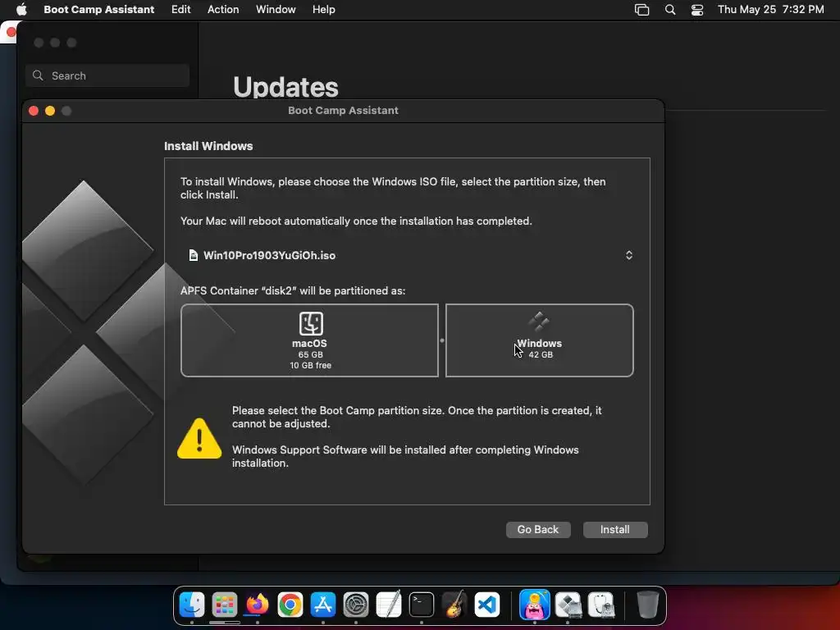840x630 pixels.
Task: Click the ISO file document icon
Action: pos(194,255)
